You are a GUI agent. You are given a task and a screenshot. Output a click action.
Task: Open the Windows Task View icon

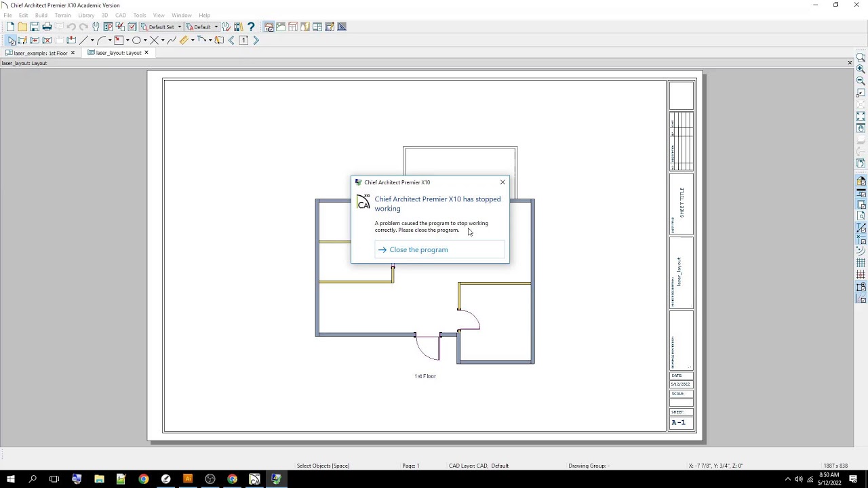[x=54, y=479]
